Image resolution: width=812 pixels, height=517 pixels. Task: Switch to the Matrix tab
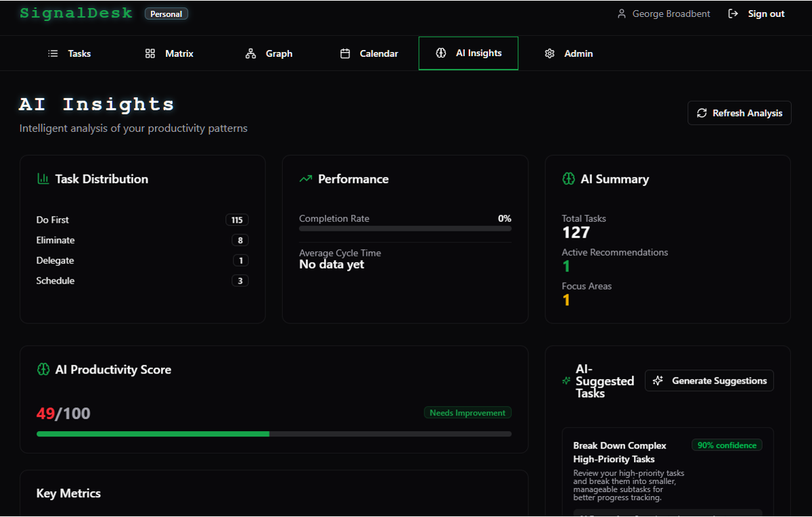[x=169, y=53]
